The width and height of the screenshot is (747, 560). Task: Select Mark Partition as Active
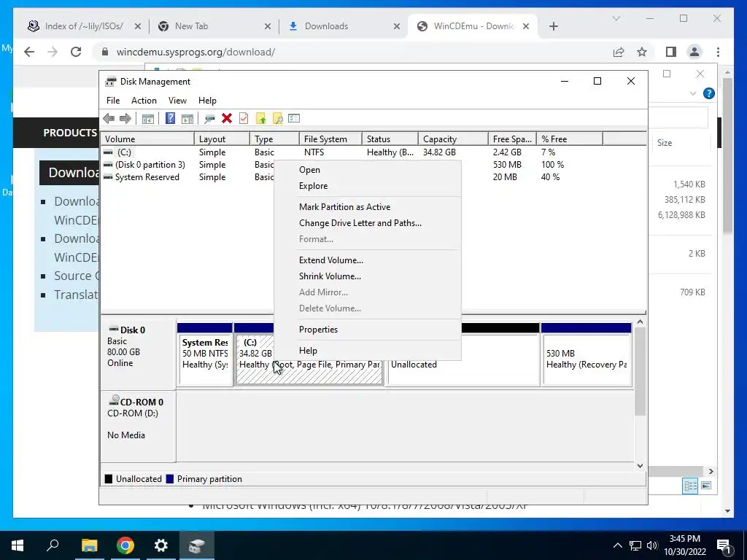click(368, 207)
